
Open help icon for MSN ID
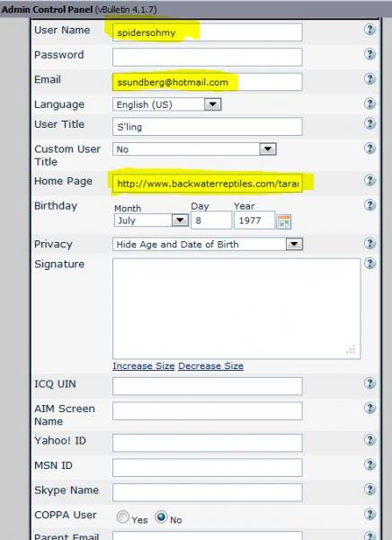tap(370, 464)
